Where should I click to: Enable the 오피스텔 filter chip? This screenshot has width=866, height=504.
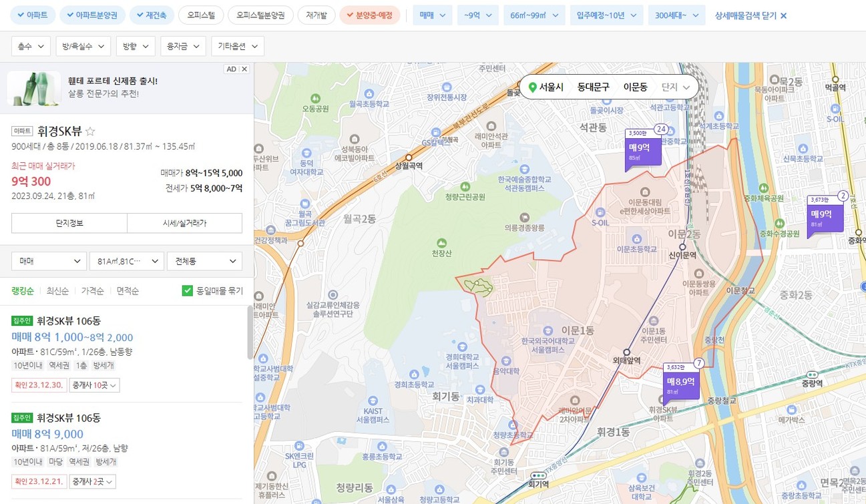[201, 15]
